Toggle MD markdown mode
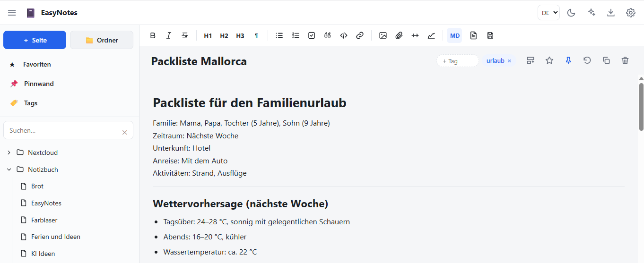 coord(454,35)
